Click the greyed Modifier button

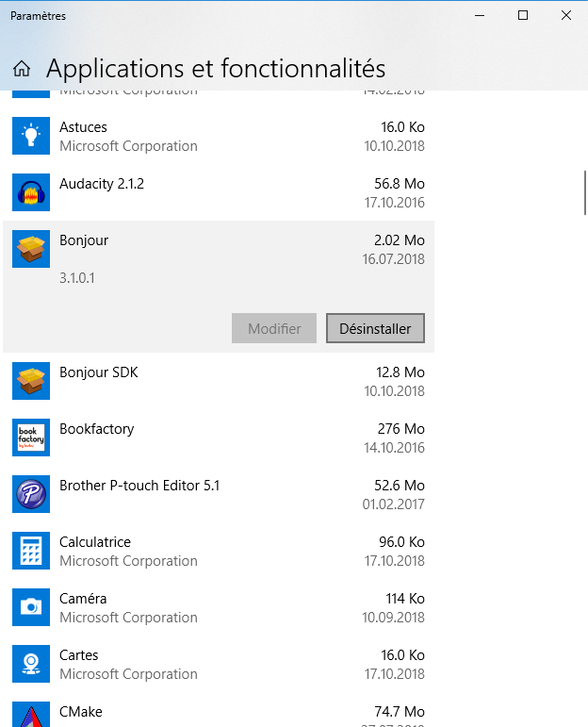(274, 328)
